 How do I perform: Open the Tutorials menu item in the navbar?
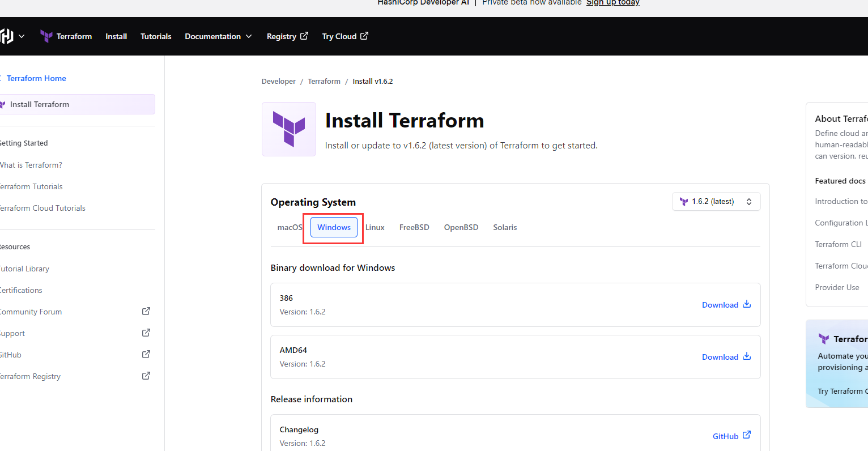[x=156, y=36]
